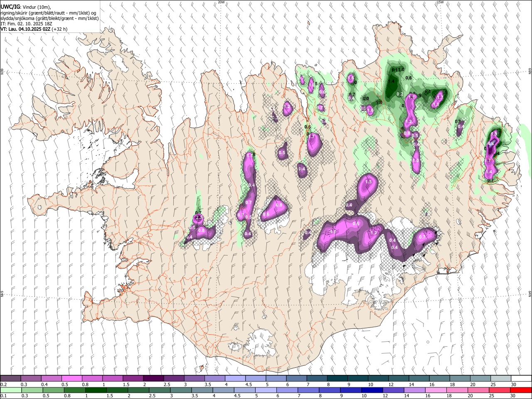532x399 pixels.
Task: Click the 'VT: Lau. 04.10.2025 02Z' valid-time text
Action: 25,29
